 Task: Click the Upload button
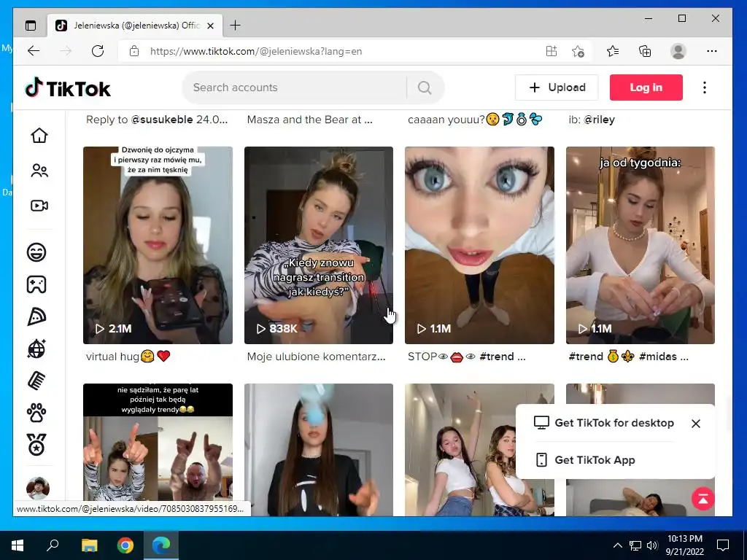coord(557,87)
